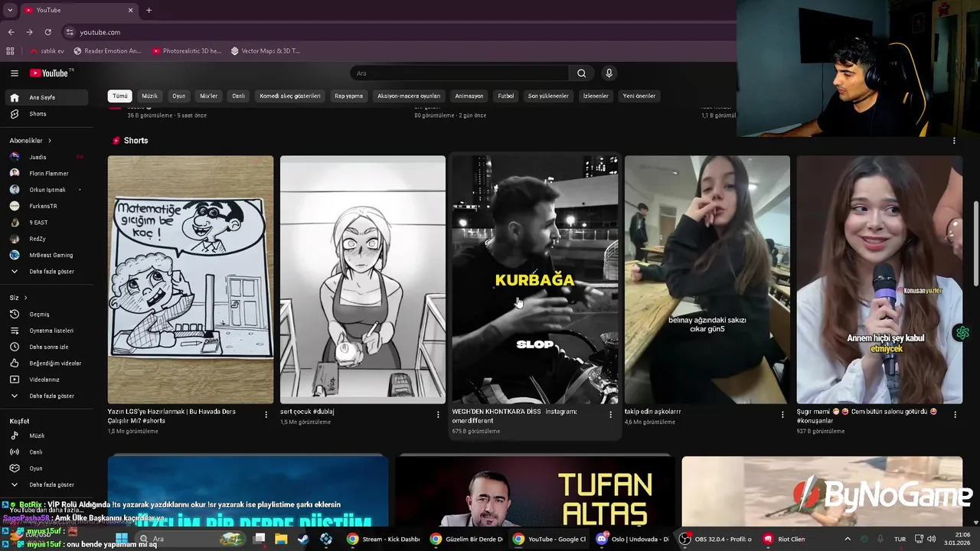Image resolution: width=980 pixels, height=551 pixels.
Task: Focus the YouTube search box
Action: click(x=459, y=73)
